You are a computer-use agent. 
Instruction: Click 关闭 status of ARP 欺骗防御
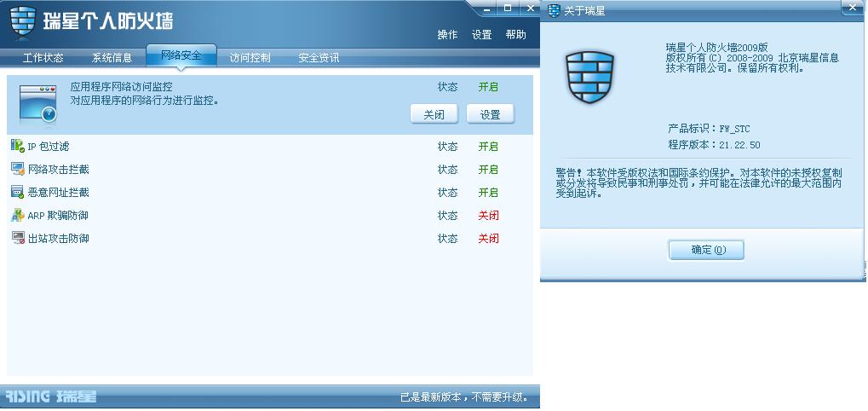[x=489, y=215]
